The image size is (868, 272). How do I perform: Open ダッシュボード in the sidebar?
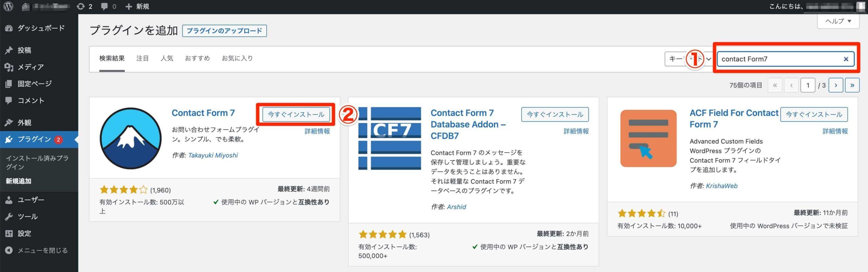click(x=39, y=28)
